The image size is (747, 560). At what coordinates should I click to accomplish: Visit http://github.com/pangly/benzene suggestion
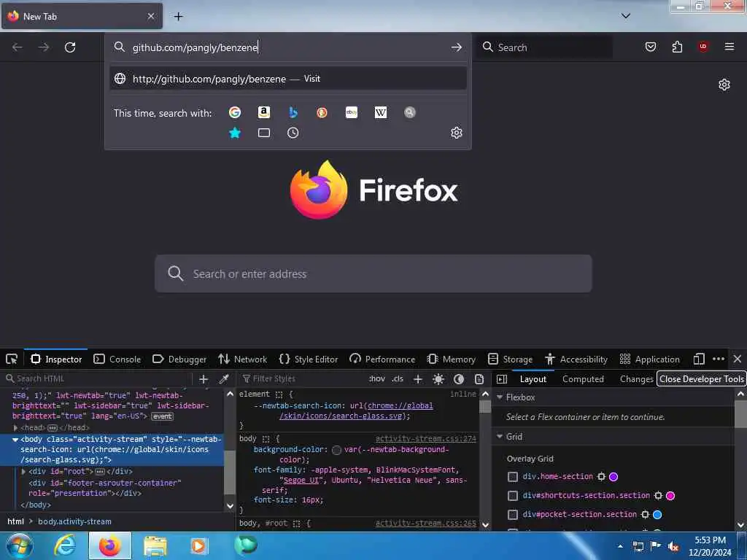pos(287,79)
